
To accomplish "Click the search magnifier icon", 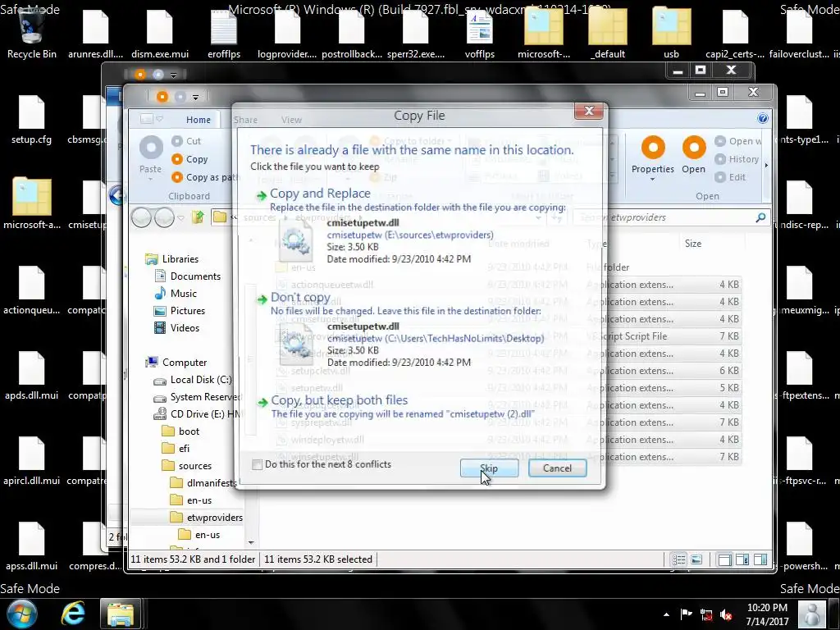I will tap(760, 217).
